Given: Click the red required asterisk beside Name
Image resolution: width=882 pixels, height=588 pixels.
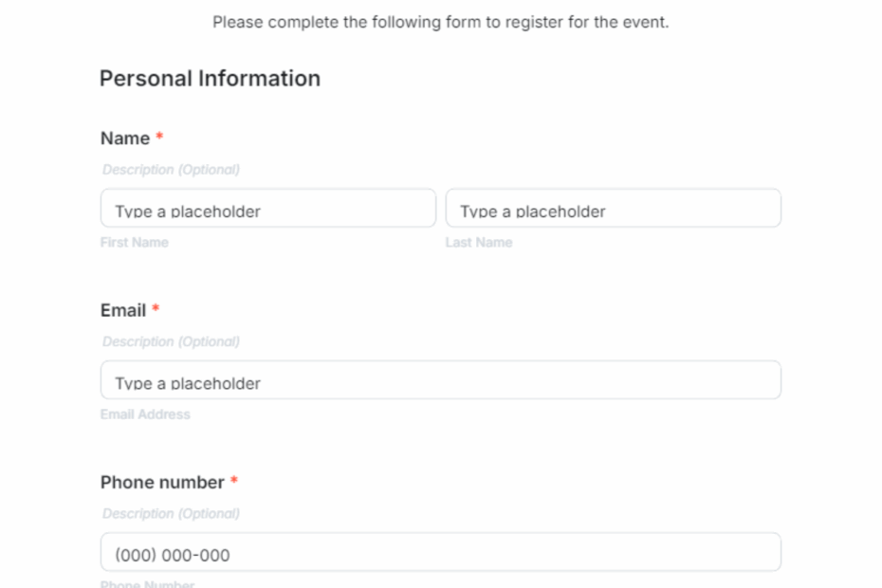Looking at the screenshot, I should click(158, 137).
